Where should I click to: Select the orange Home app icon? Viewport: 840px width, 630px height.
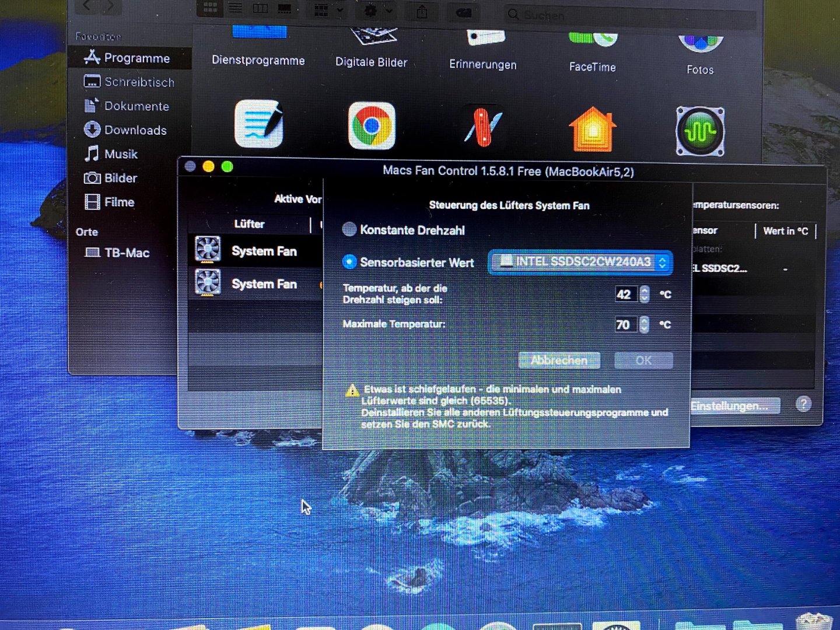[593, 129]
